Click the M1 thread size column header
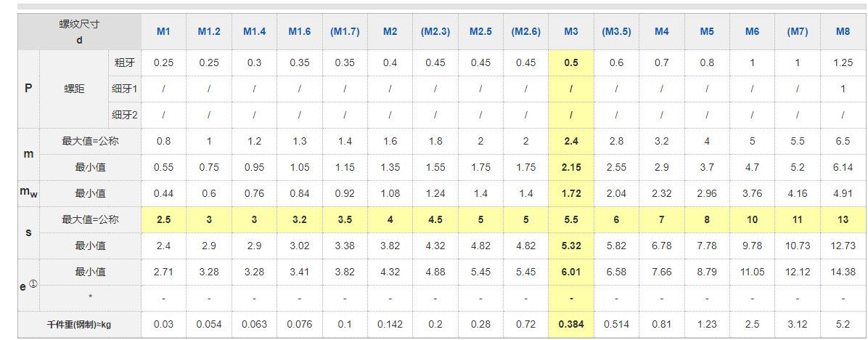This screenshot has height=340, width=868. pos(163,32)
